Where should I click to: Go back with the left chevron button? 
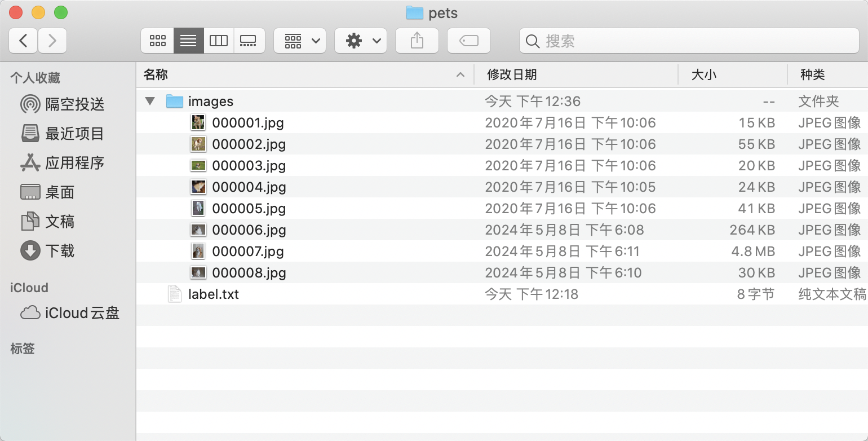23,41
